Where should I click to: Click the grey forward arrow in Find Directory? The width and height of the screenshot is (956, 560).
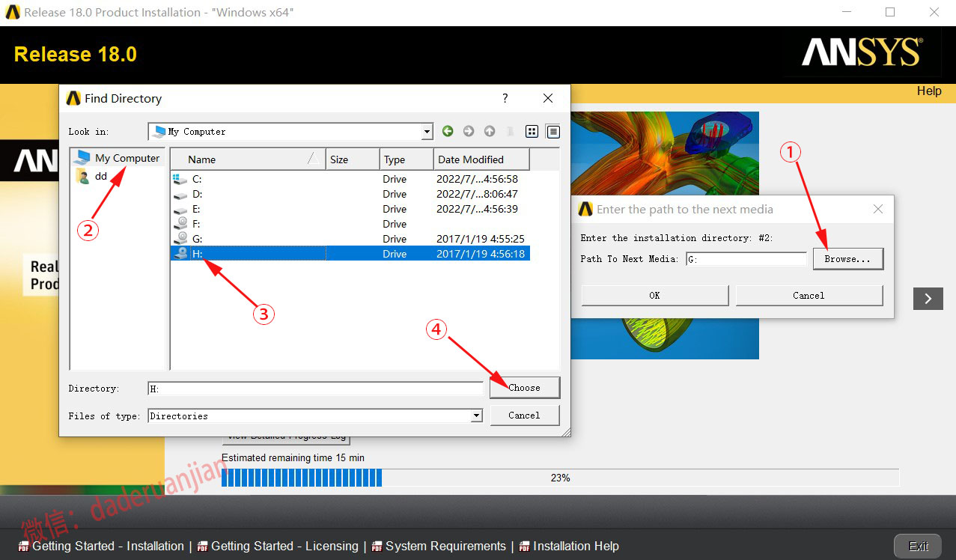(x=469, y=131)
